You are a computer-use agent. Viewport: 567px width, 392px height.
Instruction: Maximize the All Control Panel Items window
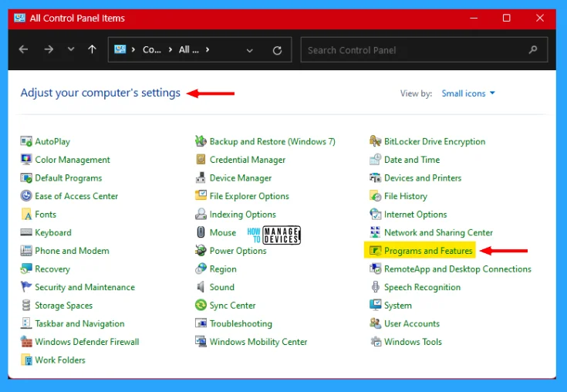(x=506, y=18)
